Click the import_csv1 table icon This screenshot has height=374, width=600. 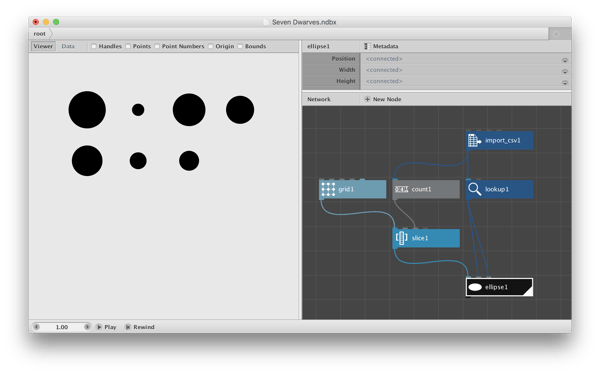tap(474, 140)
